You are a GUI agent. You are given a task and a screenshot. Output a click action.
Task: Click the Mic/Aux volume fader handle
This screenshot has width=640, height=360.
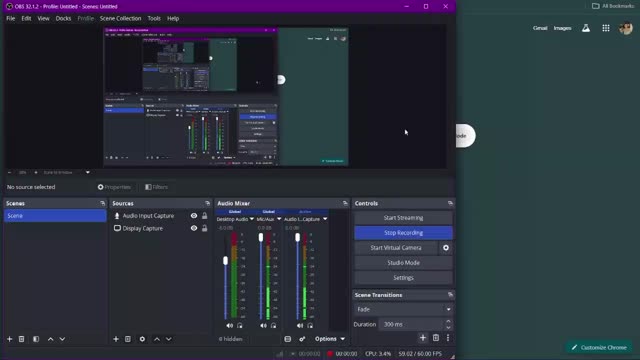(261, 238)
